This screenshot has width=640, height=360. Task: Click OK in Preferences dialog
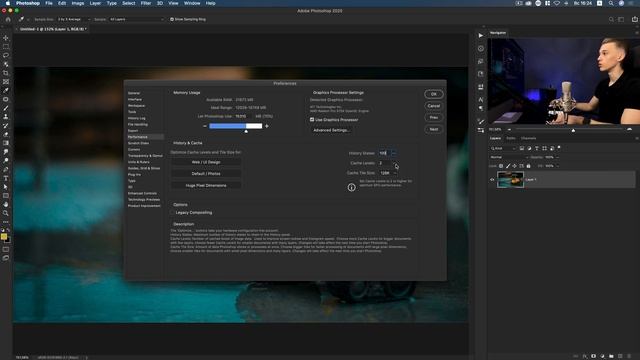pos(433,94)
